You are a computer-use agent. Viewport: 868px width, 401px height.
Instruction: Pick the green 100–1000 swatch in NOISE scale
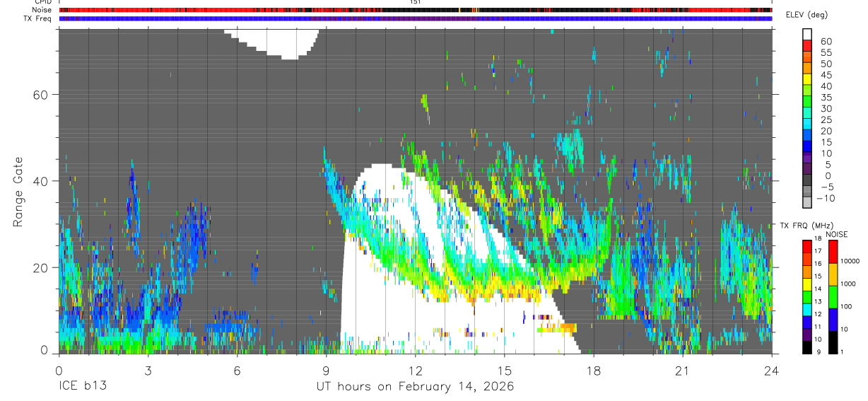pos(833,297)
